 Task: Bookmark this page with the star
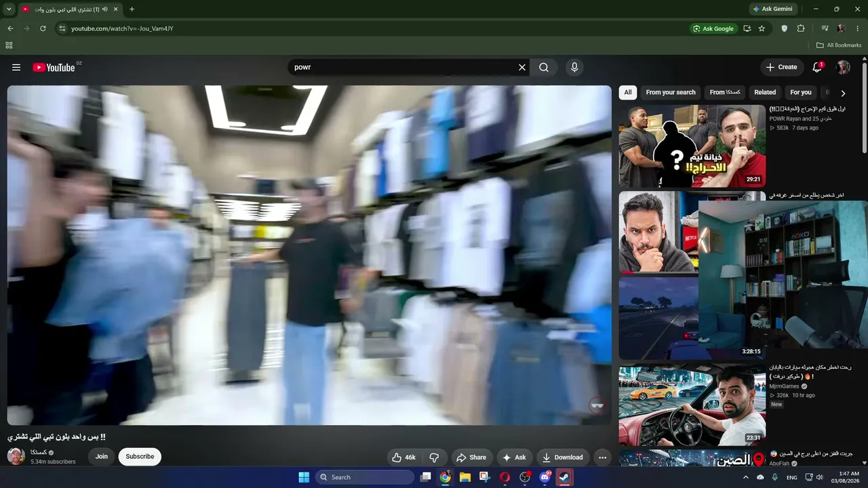coord(762,28)
